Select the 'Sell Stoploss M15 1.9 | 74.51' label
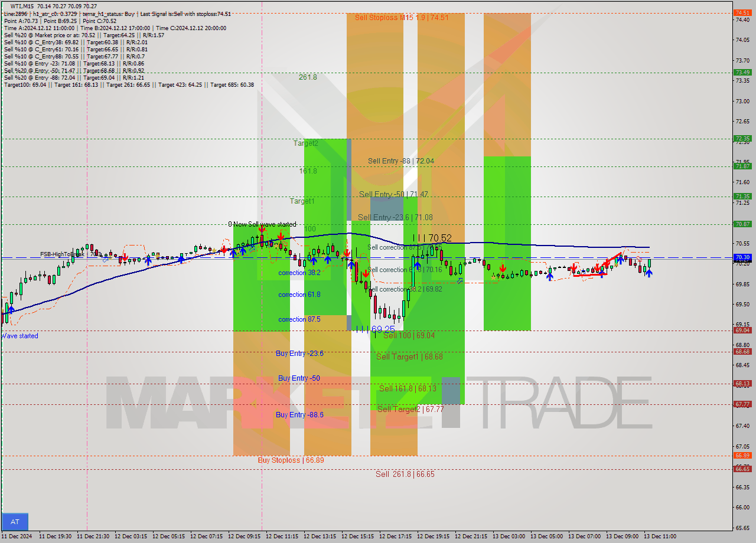 click(x=402, y=18)
